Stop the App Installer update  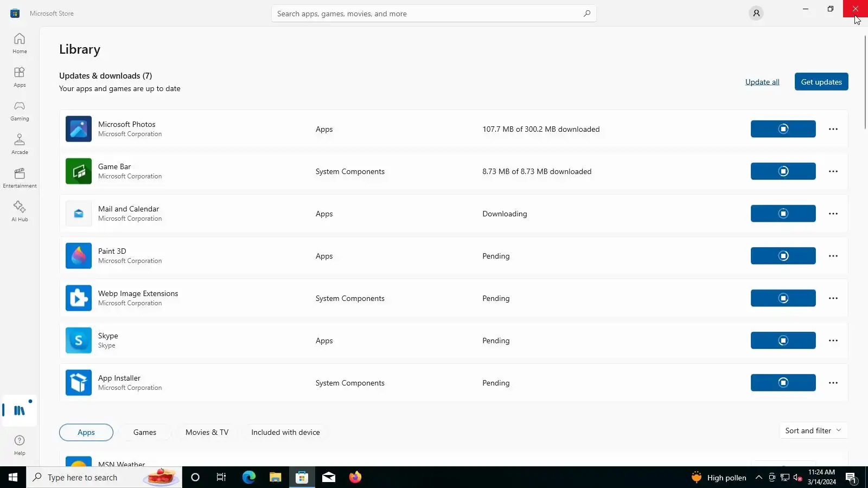(783, 383)
